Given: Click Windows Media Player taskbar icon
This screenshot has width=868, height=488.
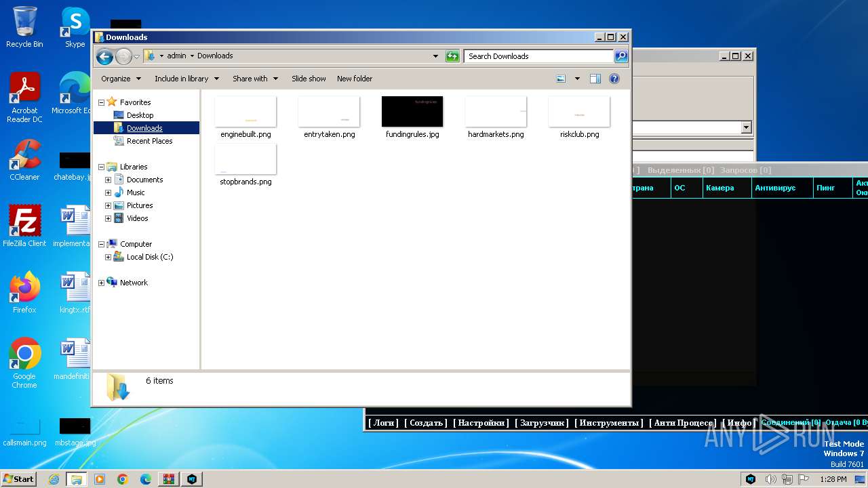Looking at the screenshot, I should (x=100, y=479).
